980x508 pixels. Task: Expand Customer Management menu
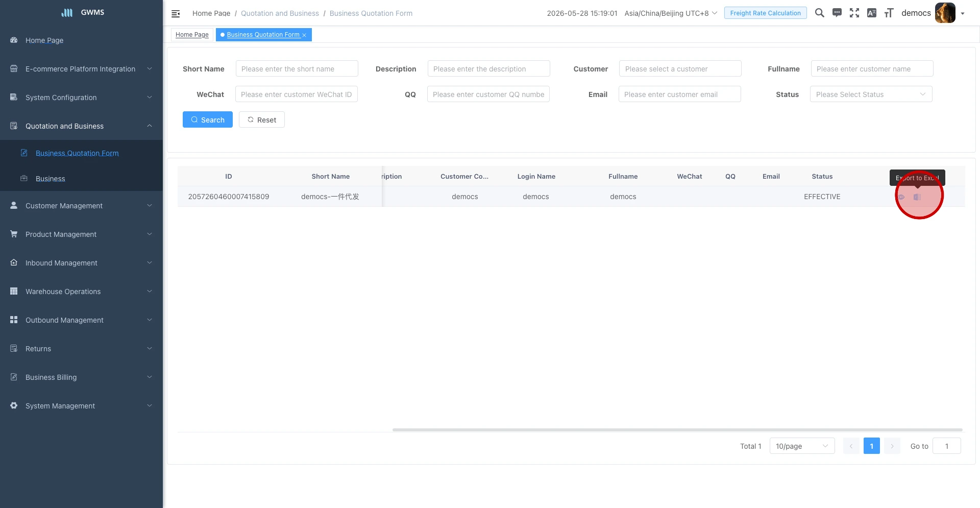point(82,206)
